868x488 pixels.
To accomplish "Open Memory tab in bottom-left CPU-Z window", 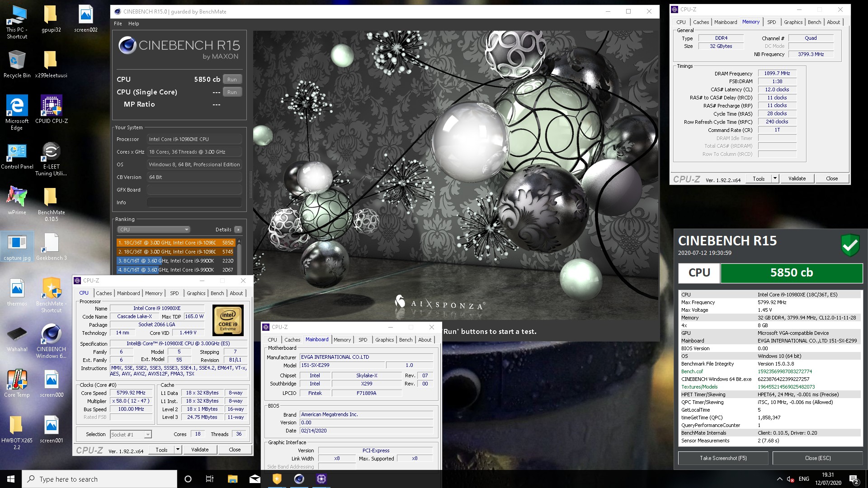I will [x=153, y=293].
